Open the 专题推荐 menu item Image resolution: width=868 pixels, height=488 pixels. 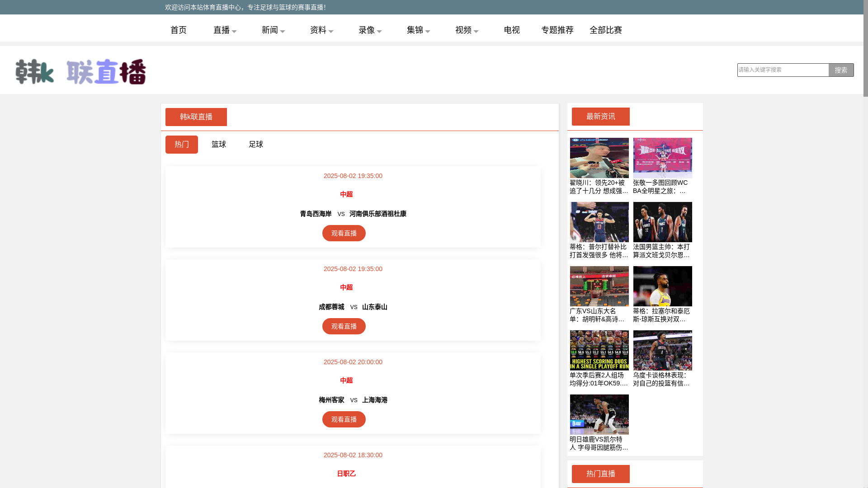pyautogui.click(x=557, y=30)
